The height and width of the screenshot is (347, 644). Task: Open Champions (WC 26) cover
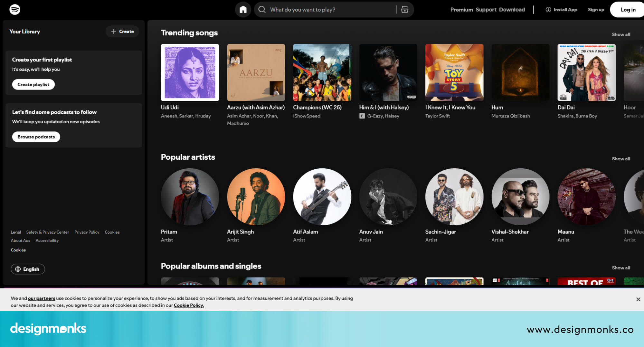pos(322,72)
